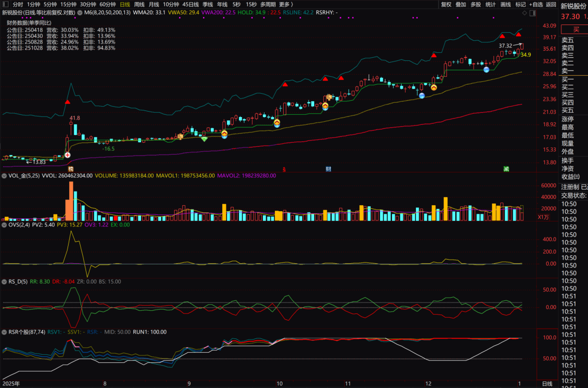Click the VWA50: 29.4 indicator value
The height and width of the screenshot is (388, 588).
183,13
